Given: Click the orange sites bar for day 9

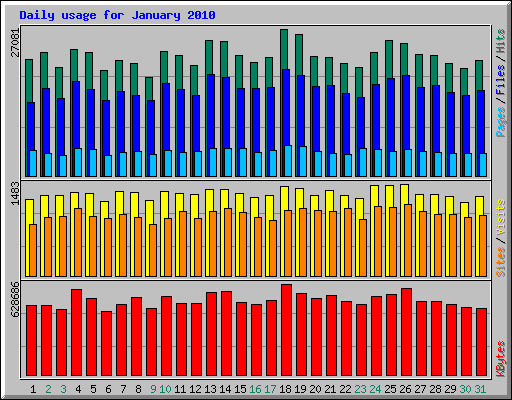Looking at the screenshot, I should click(x=153, y=250).
